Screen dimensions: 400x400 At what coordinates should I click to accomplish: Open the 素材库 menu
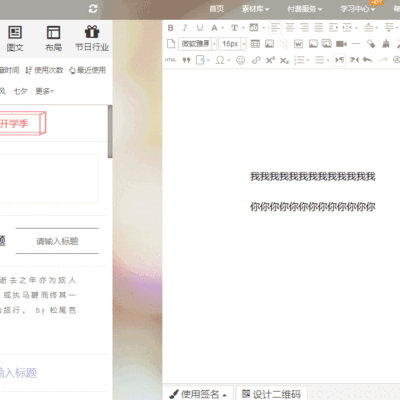(255, 9)
